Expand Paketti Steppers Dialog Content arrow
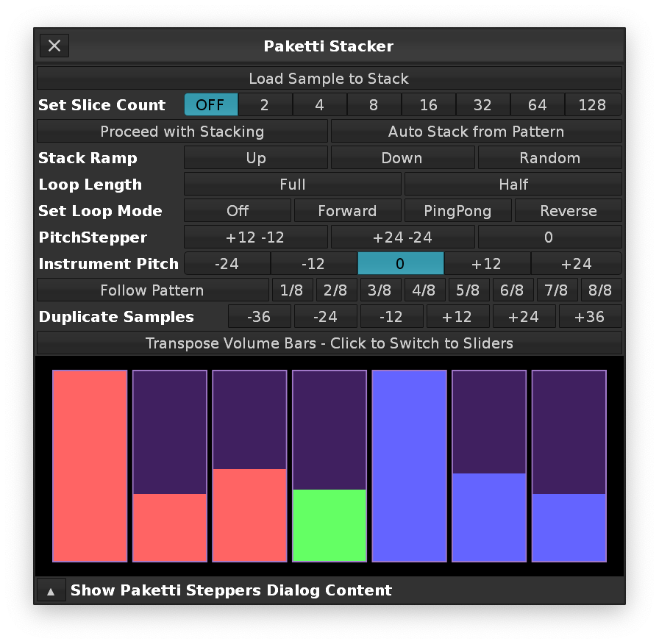659x644 pixels. (x=51, y=590)
